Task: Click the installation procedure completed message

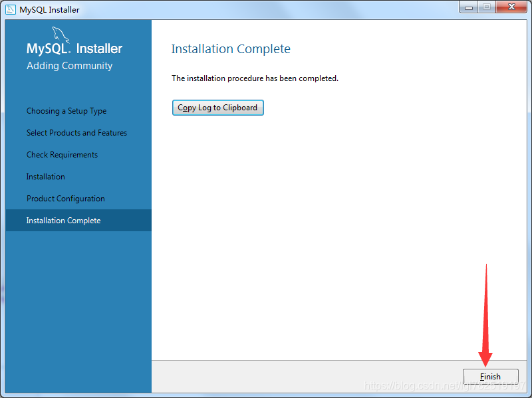Action: (x=255, y=78)
